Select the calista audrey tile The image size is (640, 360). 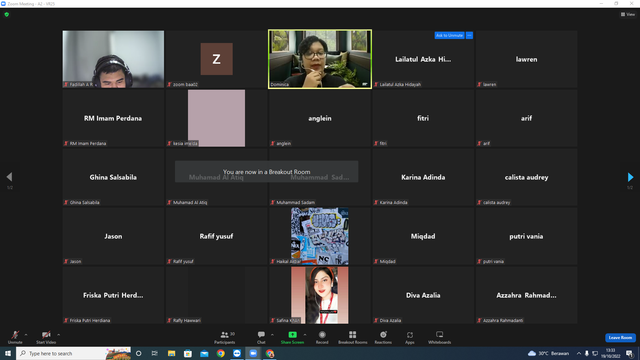(x=526, y=177)
